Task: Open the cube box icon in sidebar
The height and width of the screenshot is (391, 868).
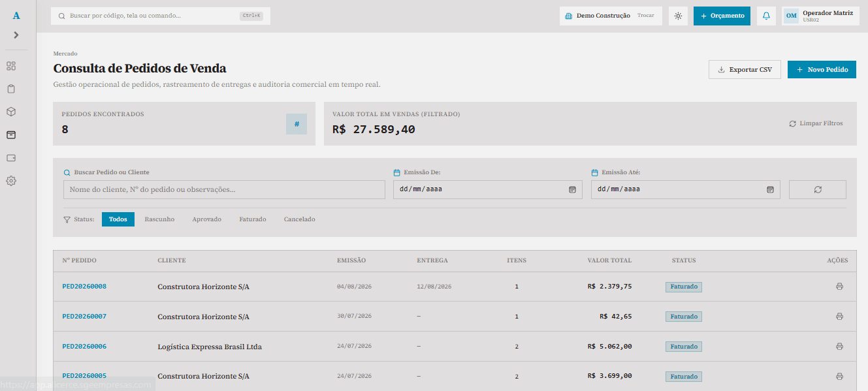Action: coord(11,112)
